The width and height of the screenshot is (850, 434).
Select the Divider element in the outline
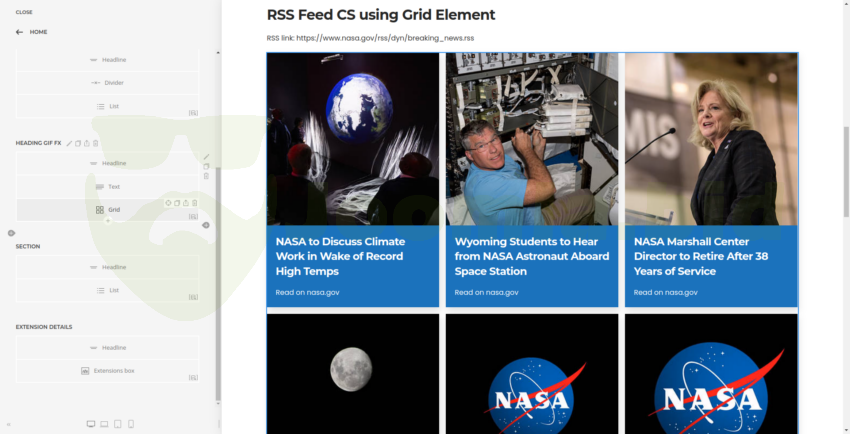point(107,83)
